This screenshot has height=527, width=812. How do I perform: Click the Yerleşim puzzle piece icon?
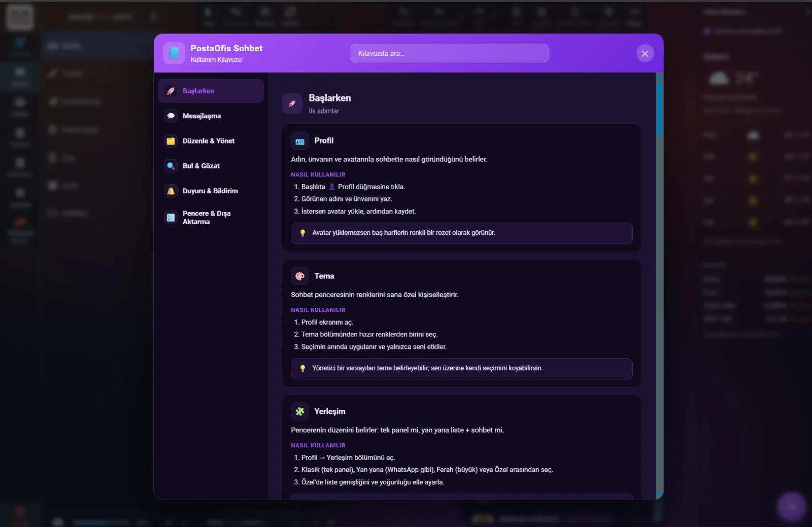click(300, 412)
